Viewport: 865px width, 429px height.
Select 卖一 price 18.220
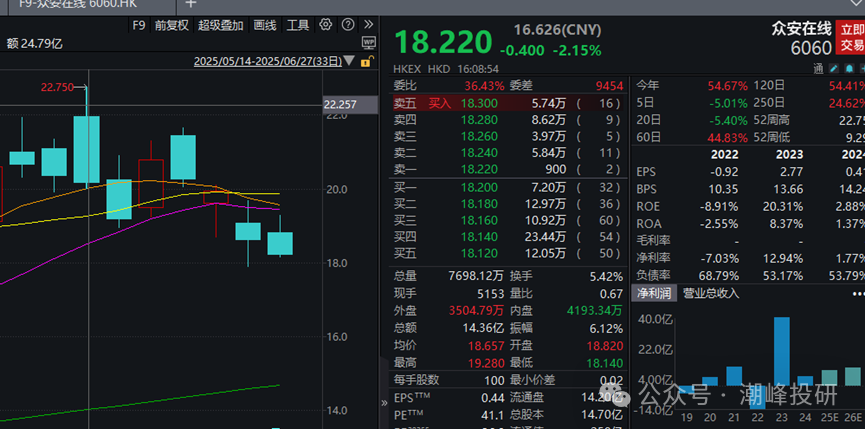coord(479,169)
